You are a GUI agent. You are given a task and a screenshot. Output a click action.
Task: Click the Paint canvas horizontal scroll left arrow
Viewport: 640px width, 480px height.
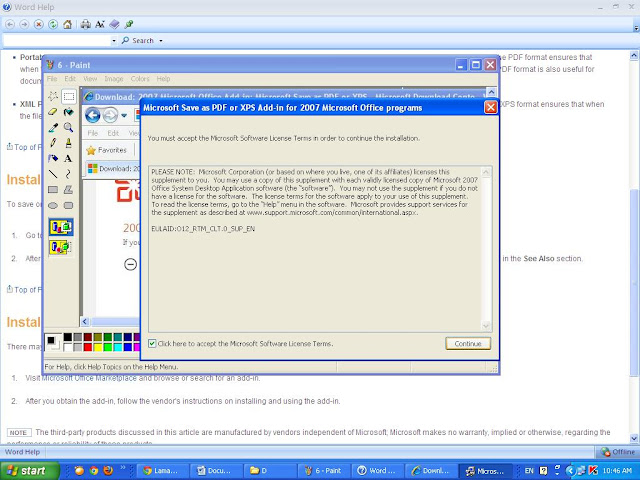pyautogui.click(x=85, y=322)
